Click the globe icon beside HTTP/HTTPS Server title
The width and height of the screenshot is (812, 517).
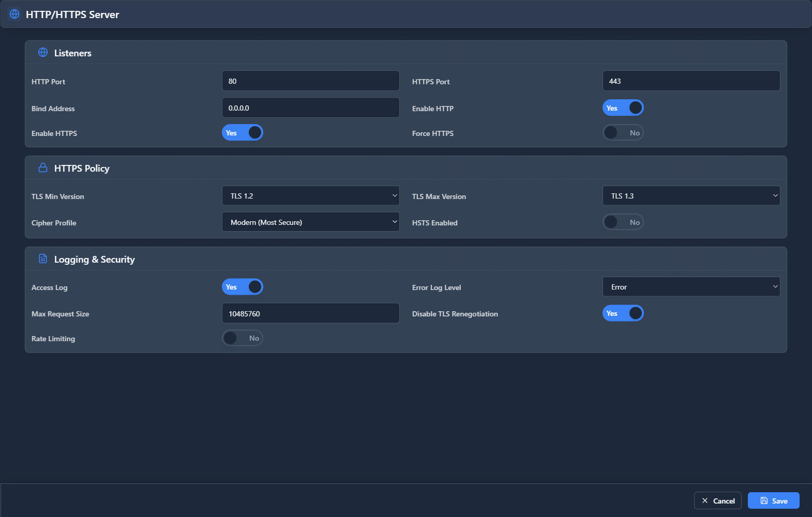[14, 14]
